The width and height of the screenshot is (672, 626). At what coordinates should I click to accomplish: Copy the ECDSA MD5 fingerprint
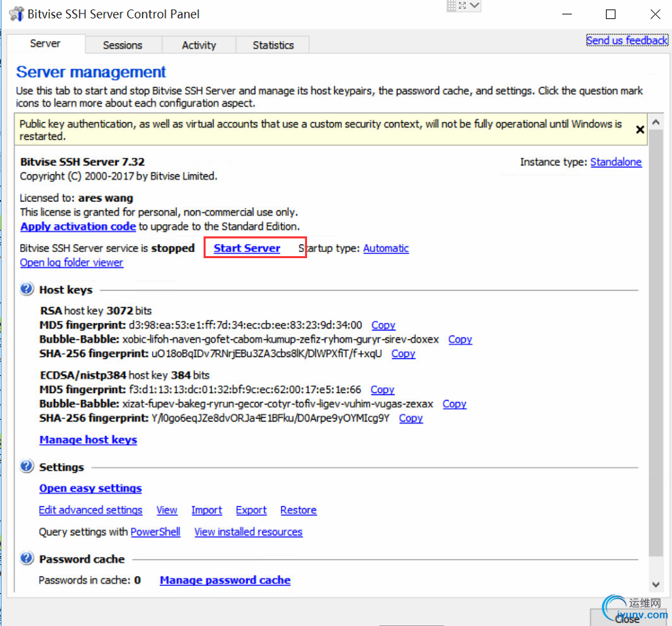(x=382, y=390)
